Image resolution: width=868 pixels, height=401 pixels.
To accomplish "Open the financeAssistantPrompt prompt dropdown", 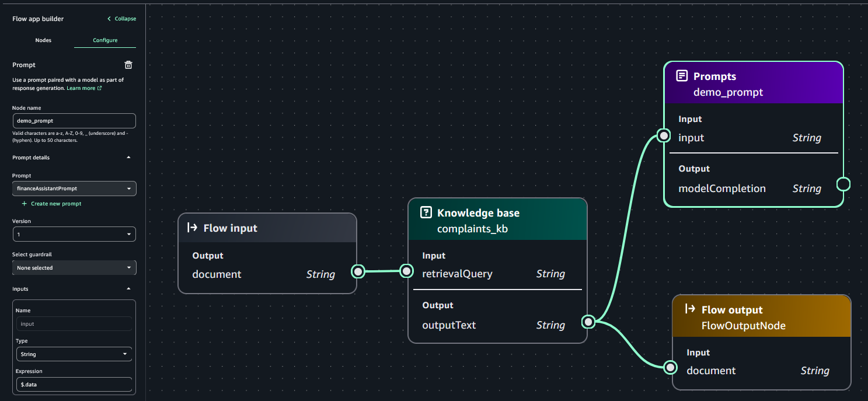I will point(74,189).
